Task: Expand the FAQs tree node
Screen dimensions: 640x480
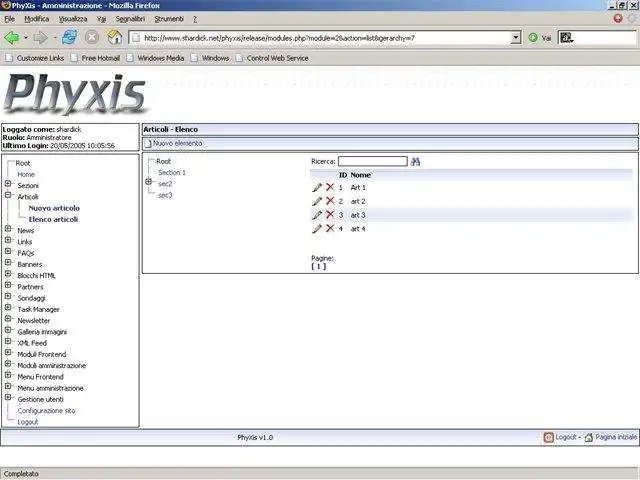Action: [8, 251]
